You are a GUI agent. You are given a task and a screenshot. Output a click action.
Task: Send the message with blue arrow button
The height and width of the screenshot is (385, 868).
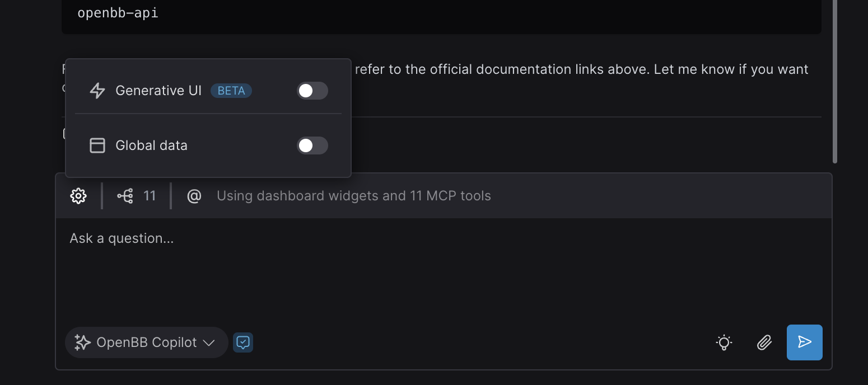point(804,342)
